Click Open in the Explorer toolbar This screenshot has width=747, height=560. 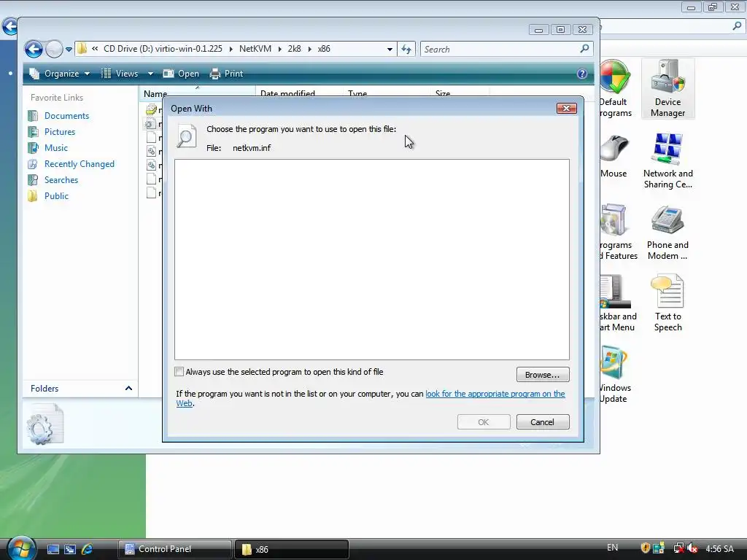pos(181,74)
